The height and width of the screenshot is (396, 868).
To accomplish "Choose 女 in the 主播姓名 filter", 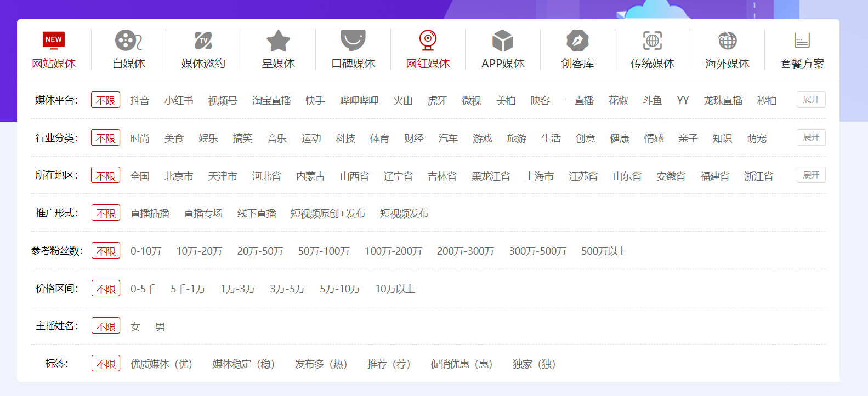I will (x=135, y=327).
